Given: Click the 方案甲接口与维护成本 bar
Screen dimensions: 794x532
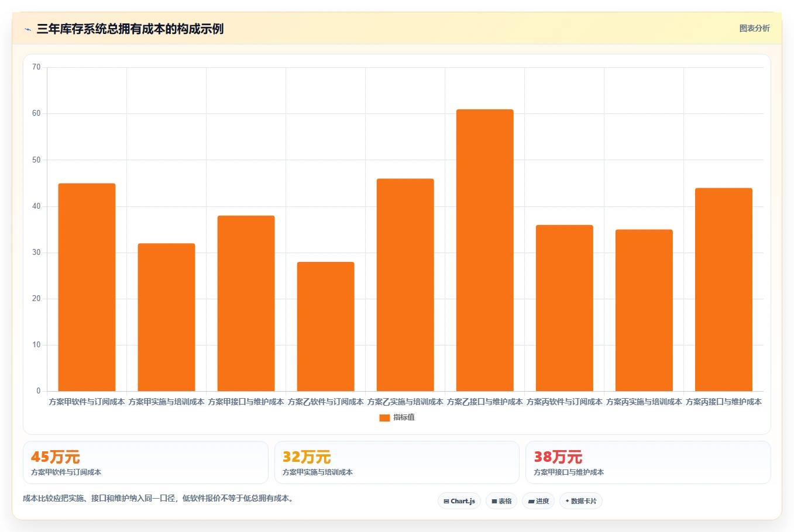Looking at the screenshot, I should click(x=246, y=303).
